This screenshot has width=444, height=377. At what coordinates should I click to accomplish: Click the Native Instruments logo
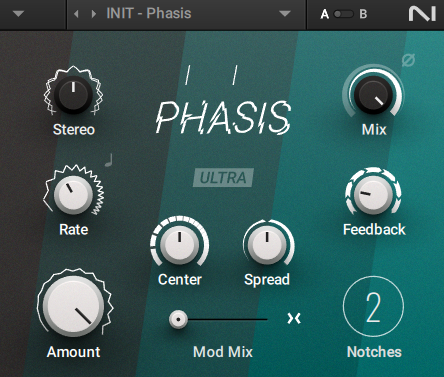(422, 14)
